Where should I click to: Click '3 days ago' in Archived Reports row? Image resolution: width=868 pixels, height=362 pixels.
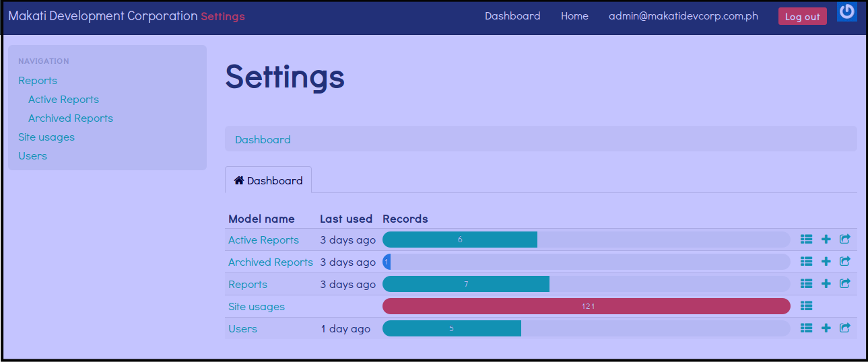(347, 262)
